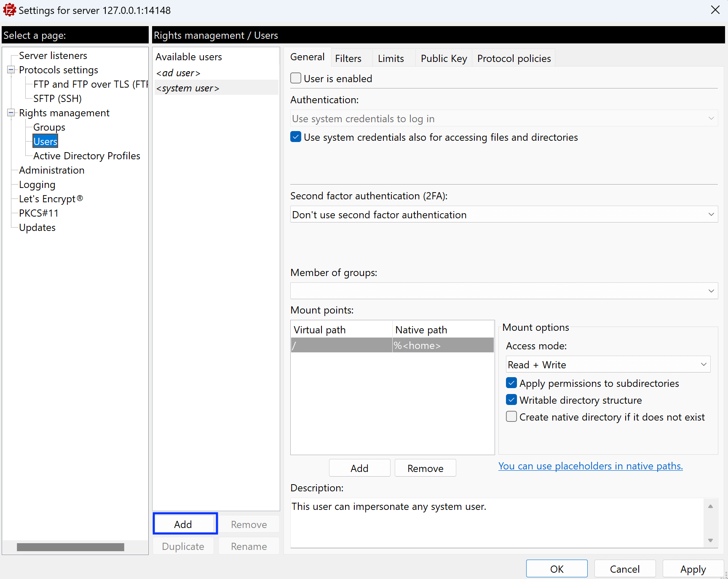Click the FileZilla Server icon in title bar
Screen dimensions: 728x579
(9, 10)
